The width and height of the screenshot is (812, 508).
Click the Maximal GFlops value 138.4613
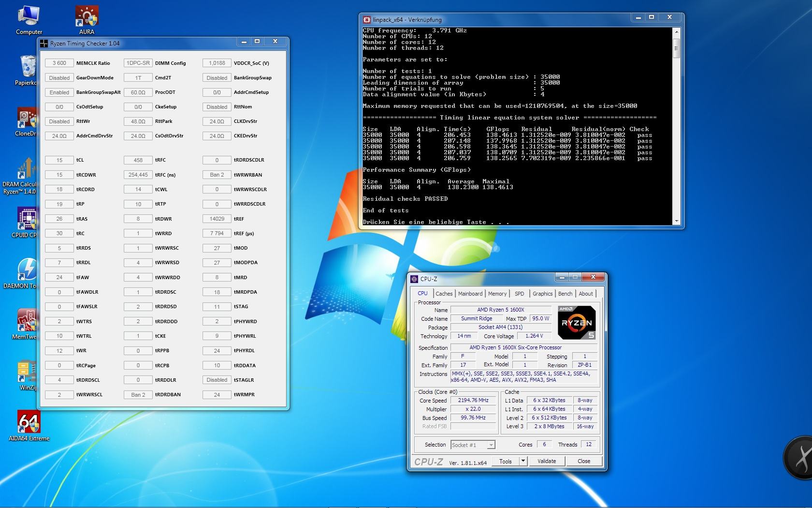pyautogui.click(x=498, y=187)
